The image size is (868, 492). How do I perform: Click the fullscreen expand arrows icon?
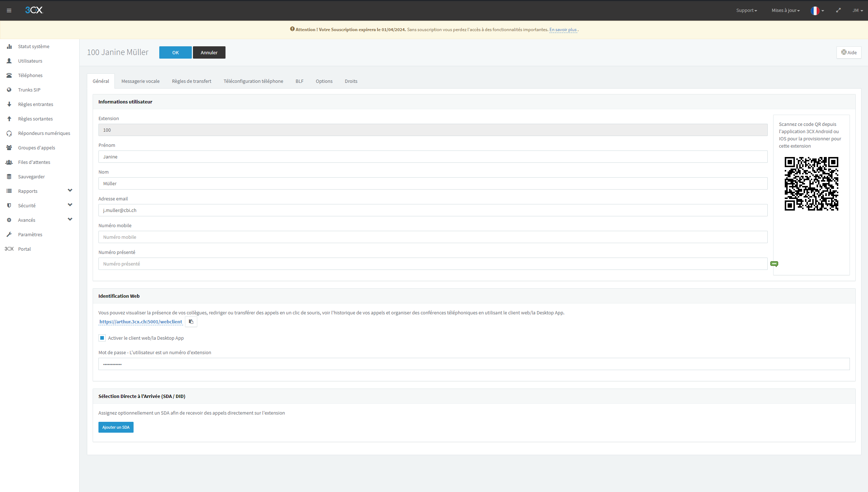(838, 10)
